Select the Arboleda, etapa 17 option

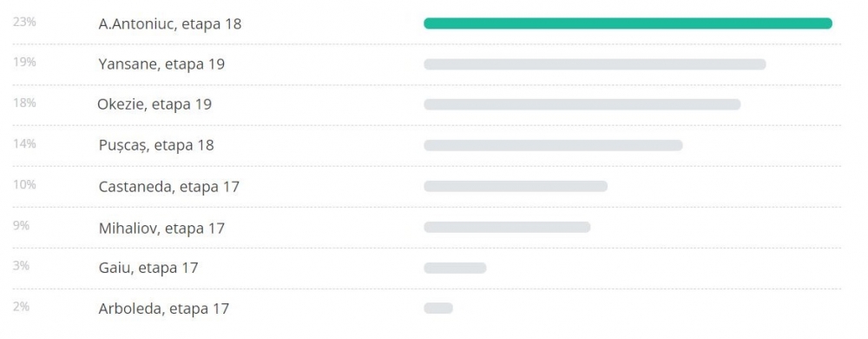(x=164, y=309)
